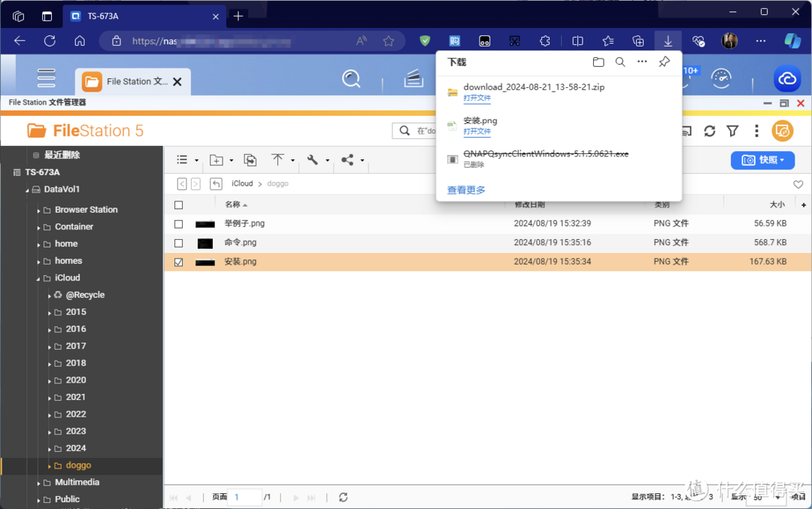Click the share icon in toolbar

[347, 160]
